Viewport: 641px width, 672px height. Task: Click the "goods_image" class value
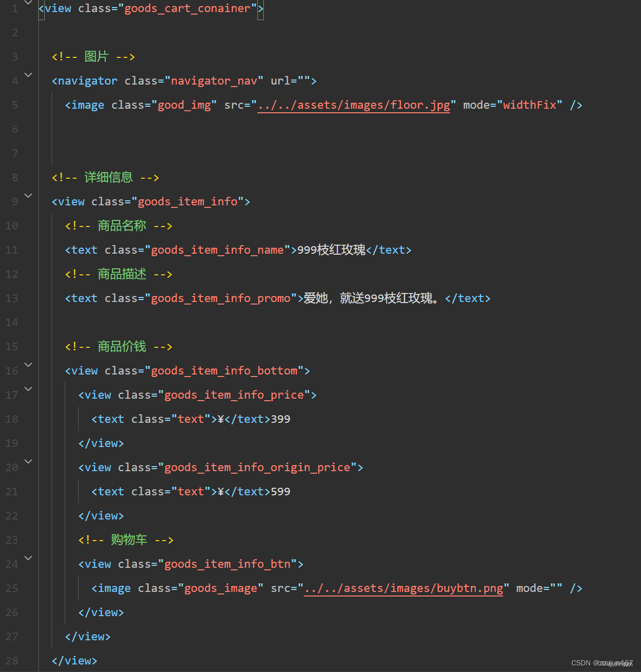[221, 588]
